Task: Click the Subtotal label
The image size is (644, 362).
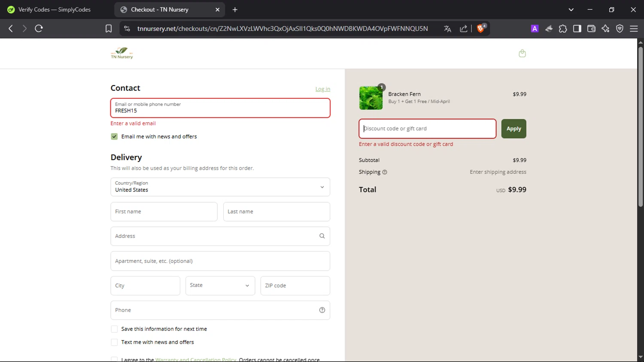Action: (369, 160)
